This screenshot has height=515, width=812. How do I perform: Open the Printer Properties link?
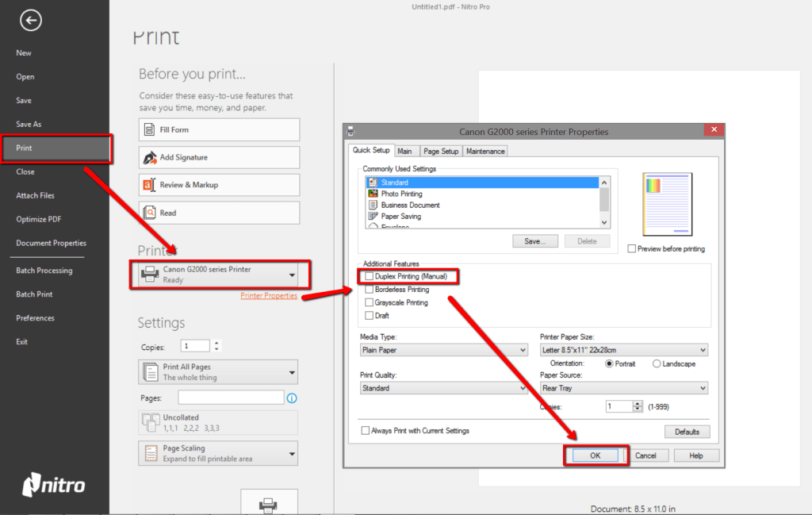pyautogui.click(x=269, y=295)
